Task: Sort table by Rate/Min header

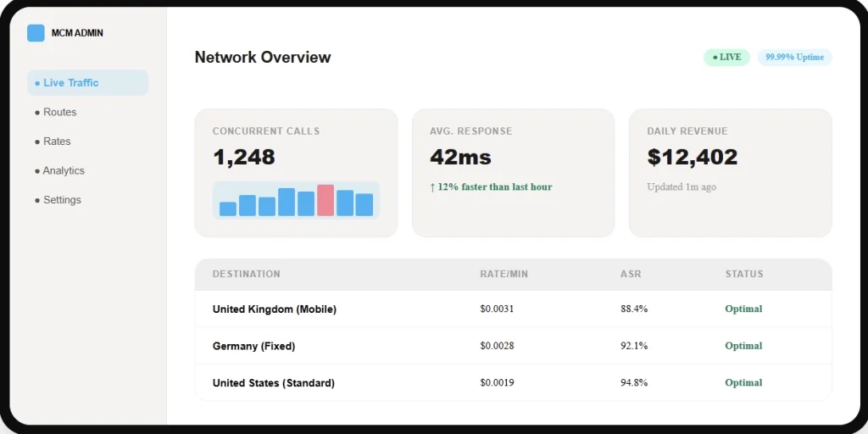Action: click(504, 274)
